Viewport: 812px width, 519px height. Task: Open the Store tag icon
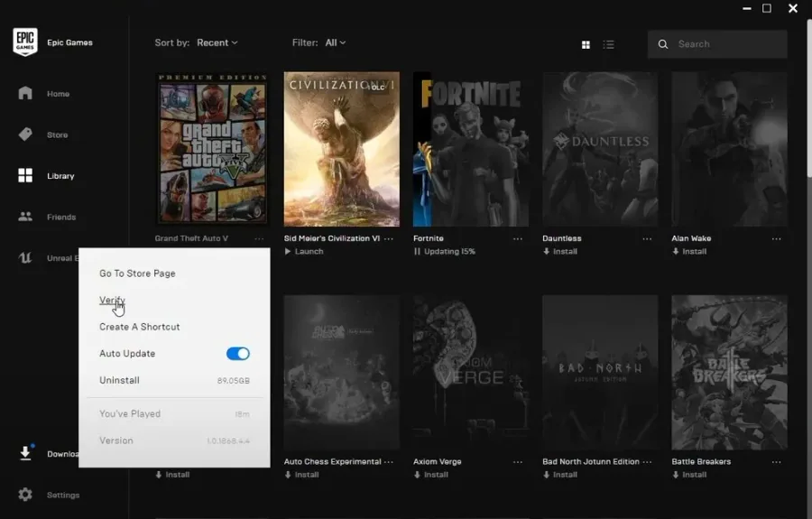(25, 134)
